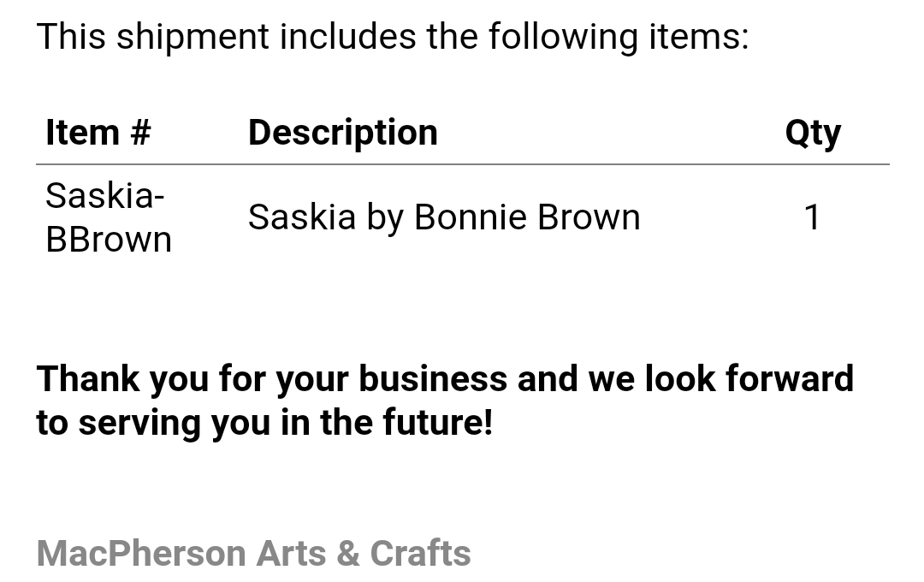Select "BBrown" in the item number cell

tap(109, 240)
